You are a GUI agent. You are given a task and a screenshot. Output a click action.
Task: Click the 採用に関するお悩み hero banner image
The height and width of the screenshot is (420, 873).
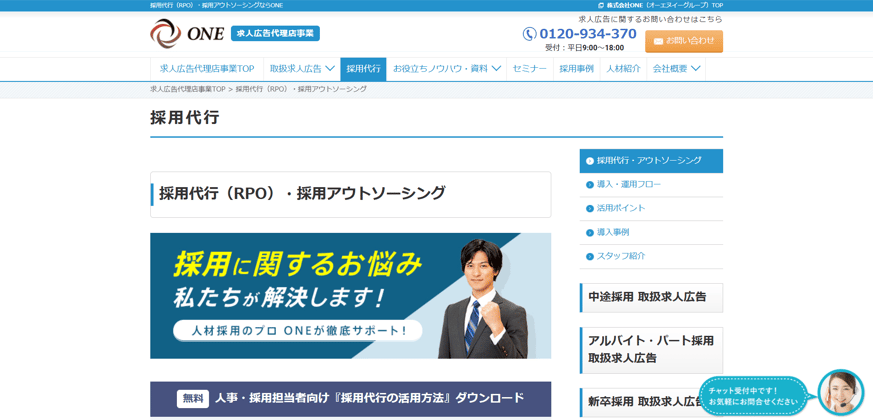[350, 296]
